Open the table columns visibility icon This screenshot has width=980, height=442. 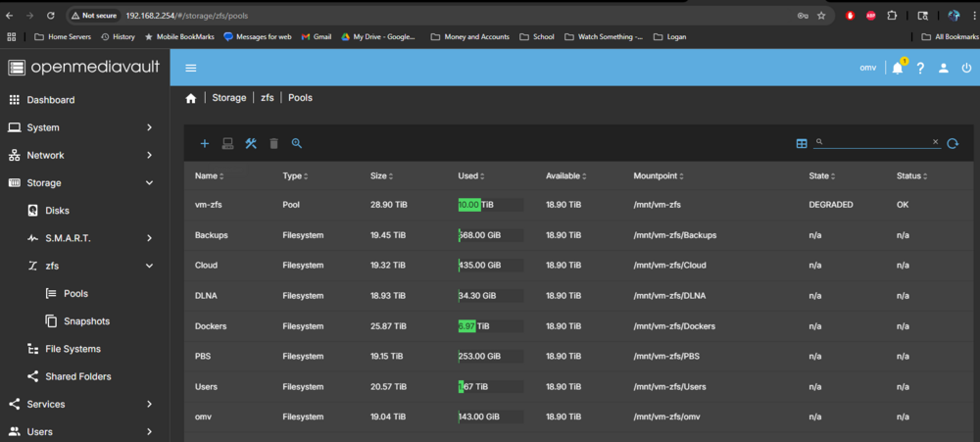(802, 144)
